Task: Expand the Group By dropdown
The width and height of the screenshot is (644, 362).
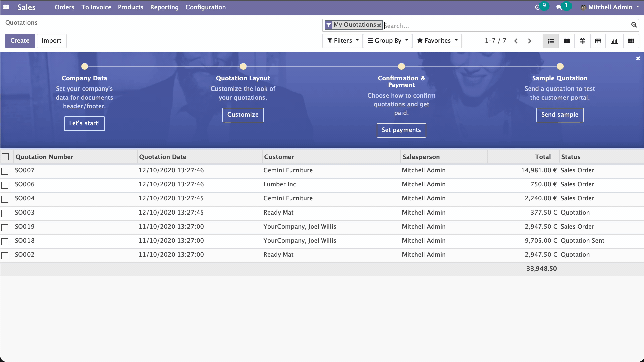Action: pyautogui.click(x=387, y=41)
